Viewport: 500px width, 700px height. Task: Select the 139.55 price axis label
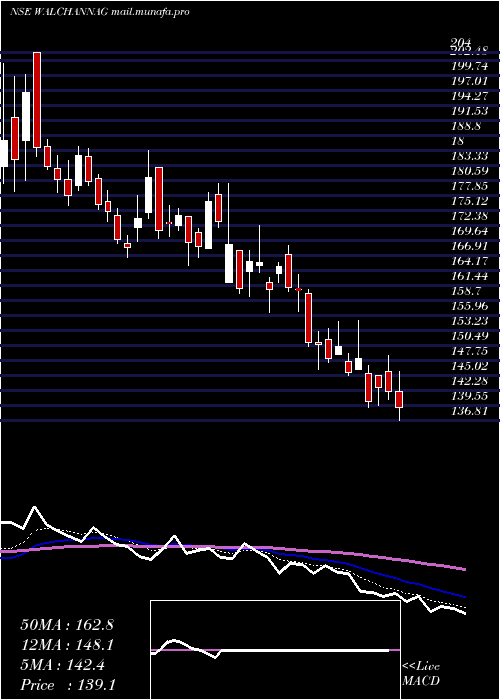[469, 396]
